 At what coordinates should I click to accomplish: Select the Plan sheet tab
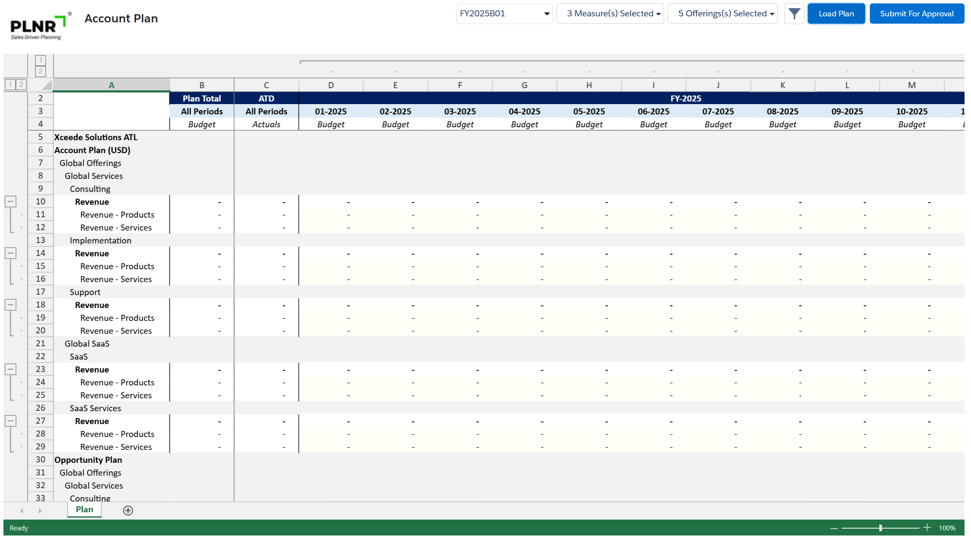(84, 510)
